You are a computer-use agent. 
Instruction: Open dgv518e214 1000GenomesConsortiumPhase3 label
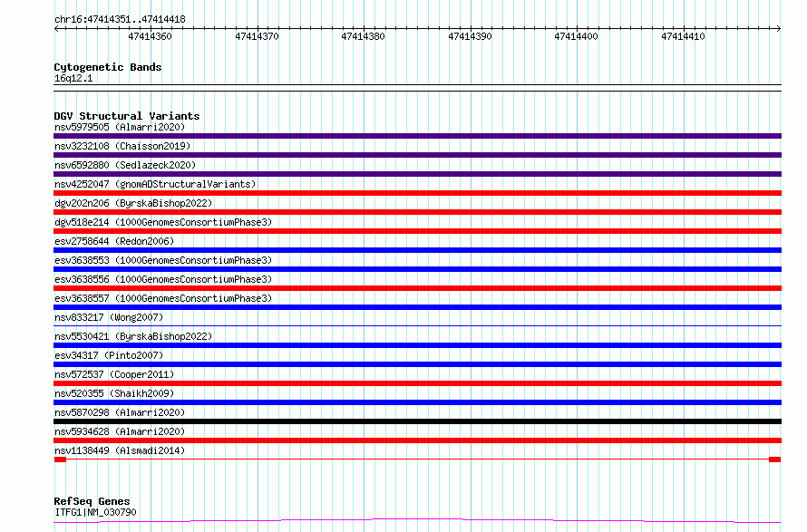point(163,222)
